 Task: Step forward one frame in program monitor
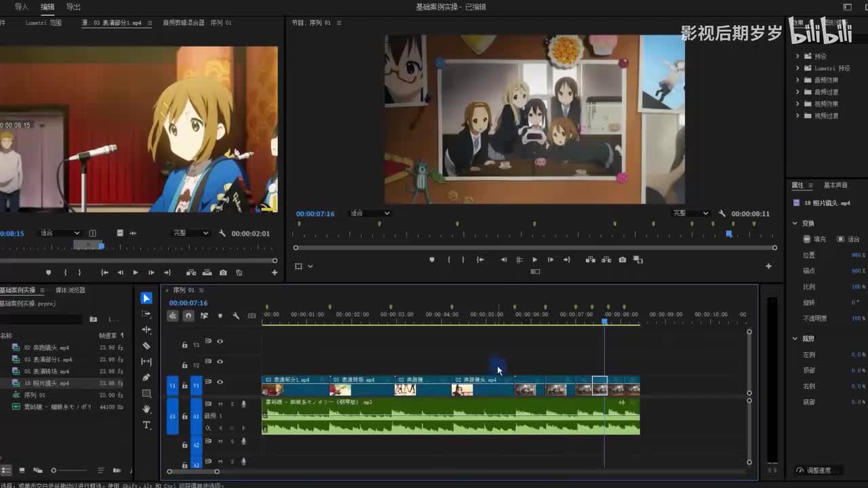(551, 260)
